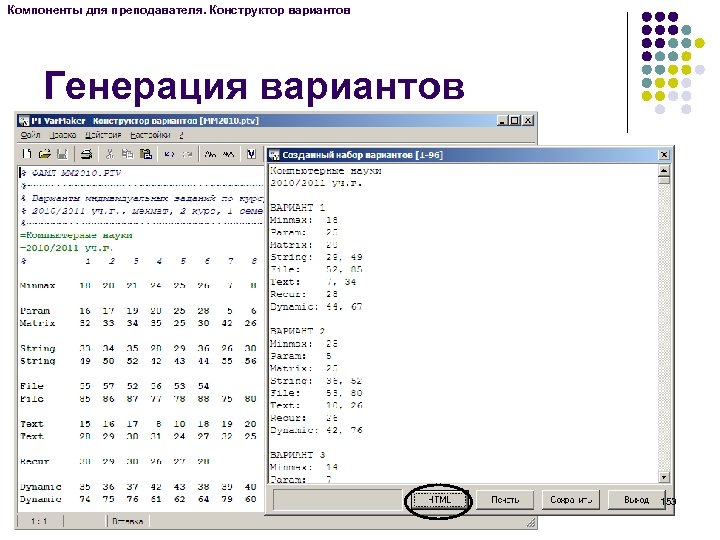The width and height of the screenshot is (720, 540).
Task: Click the resize grip of VarMaker window
Action: point(531,523)
